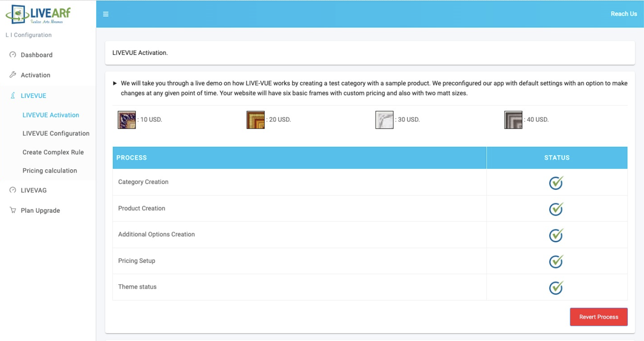Screen dimensions: 644x341
Task: Open Create Complex Rule submenu item
Action: [x=53, y=152]
